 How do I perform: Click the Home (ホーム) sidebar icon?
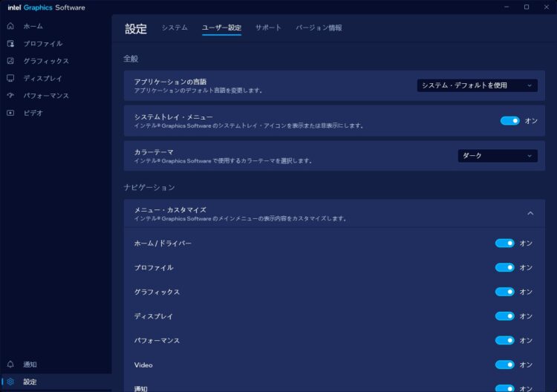10,26
